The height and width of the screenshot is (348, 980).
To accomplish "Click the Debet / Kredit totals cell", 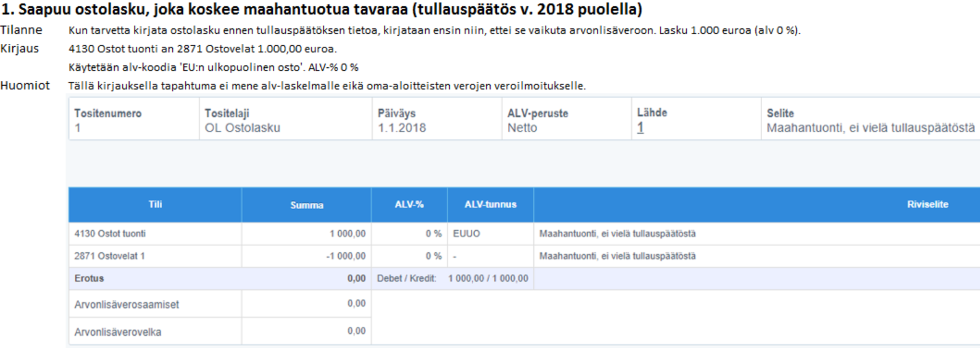I will tap(453, 278).
